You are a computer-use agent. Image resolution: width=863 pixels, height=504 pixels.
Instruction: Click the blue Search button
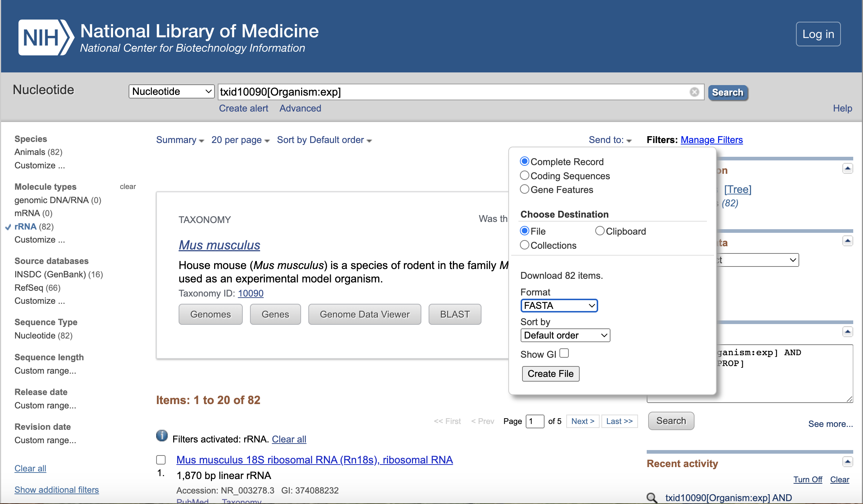point(728,92)
